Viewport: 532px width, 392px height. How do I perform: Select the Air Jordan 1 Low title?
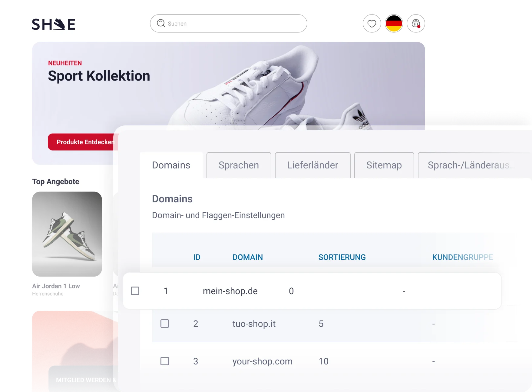56,286
